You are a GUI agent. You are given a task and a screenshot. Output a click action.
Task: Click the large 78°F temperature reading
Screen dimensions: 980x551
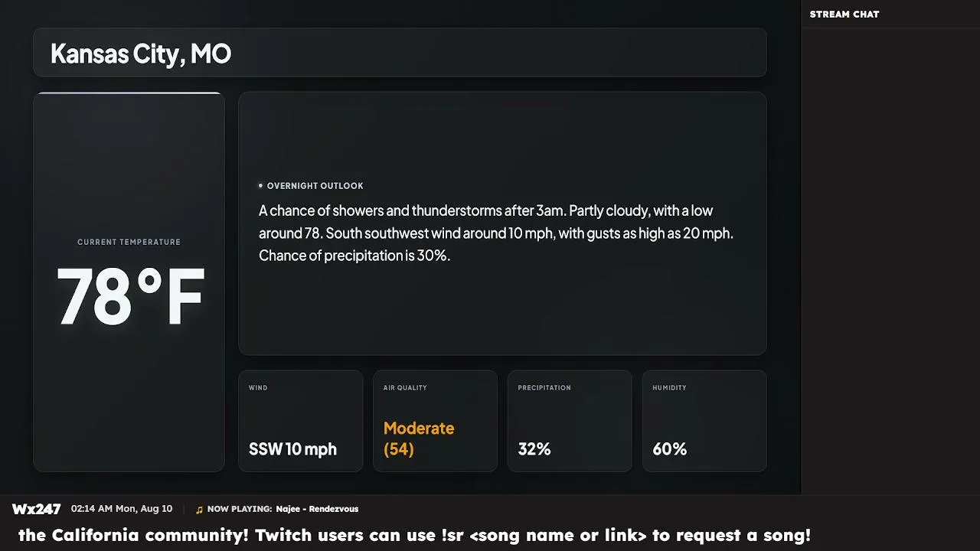click(130, 297)
